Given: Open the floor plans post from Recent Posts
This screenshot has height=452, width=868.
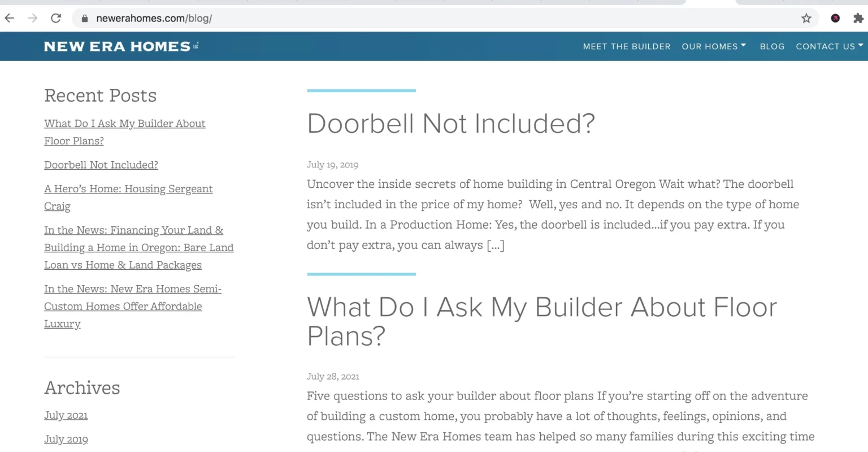Looking at the screenshot, I should [x=124, y=132].
